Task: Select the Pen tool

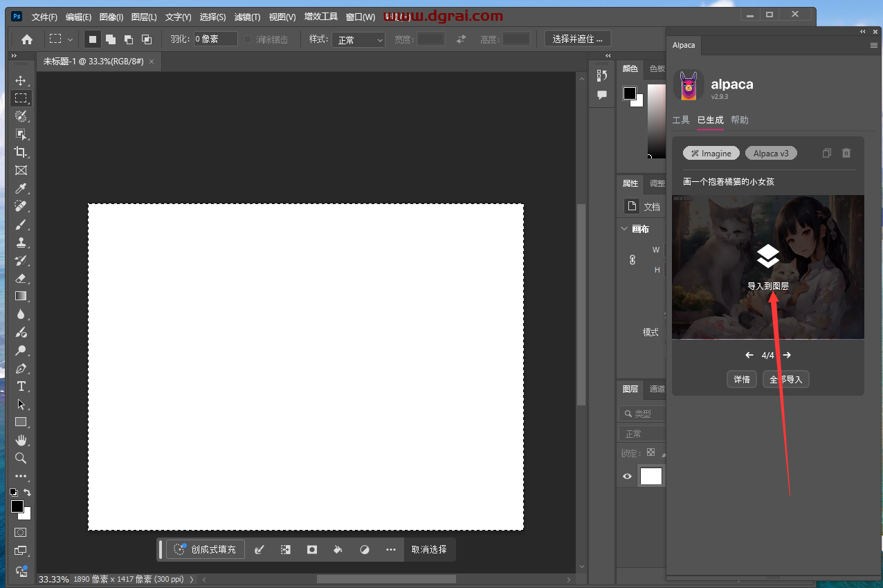Action: coord(21,368)
